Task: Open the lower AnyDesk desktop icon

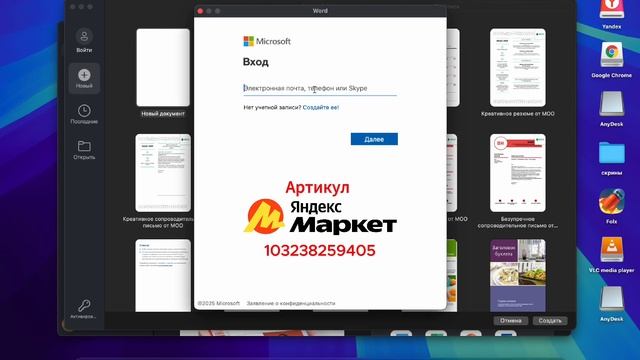Action: (x=611, y=299)
